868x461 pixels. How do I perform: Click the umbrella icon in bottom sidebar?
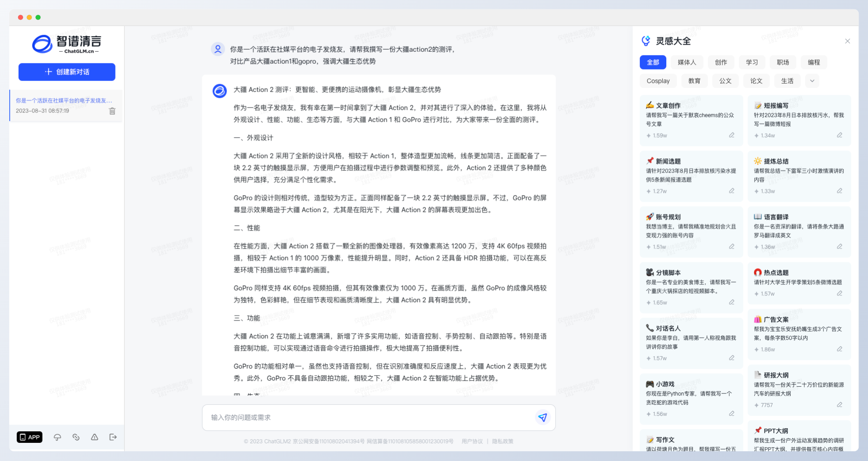pyautogui.click(x=58, y=437)
